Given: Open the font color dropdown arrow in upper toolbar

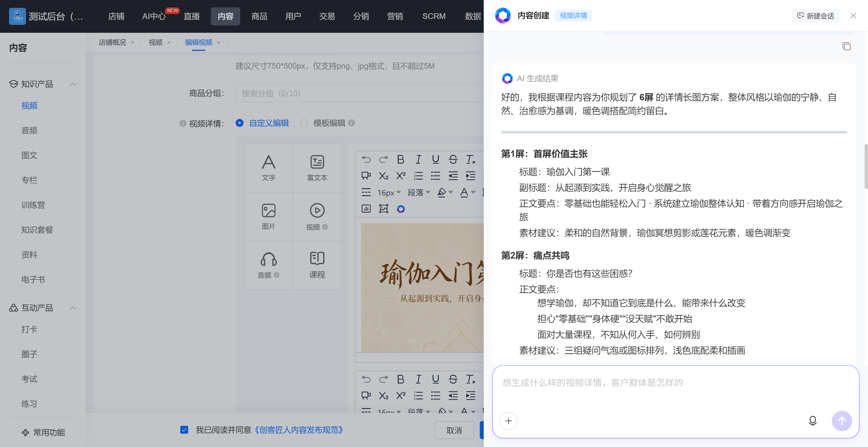Looking at the screenshot, I should coord(473,192).
